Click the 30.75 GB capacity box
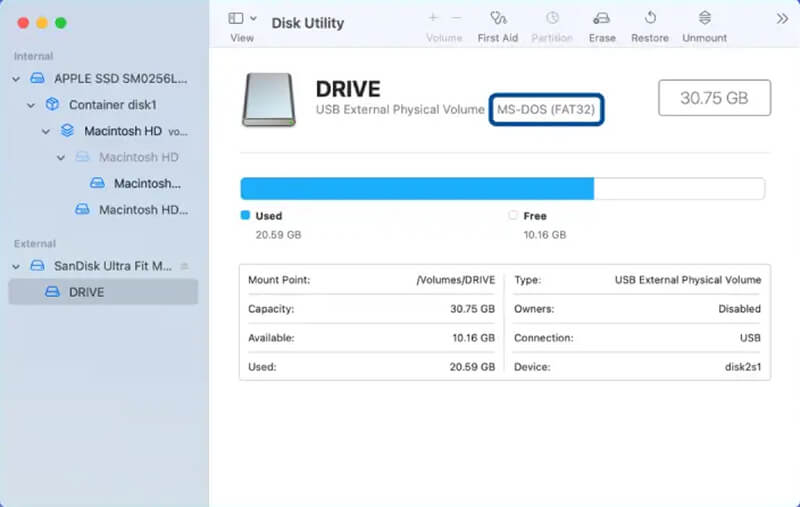 pyautogui.click(x=714, y=97)
